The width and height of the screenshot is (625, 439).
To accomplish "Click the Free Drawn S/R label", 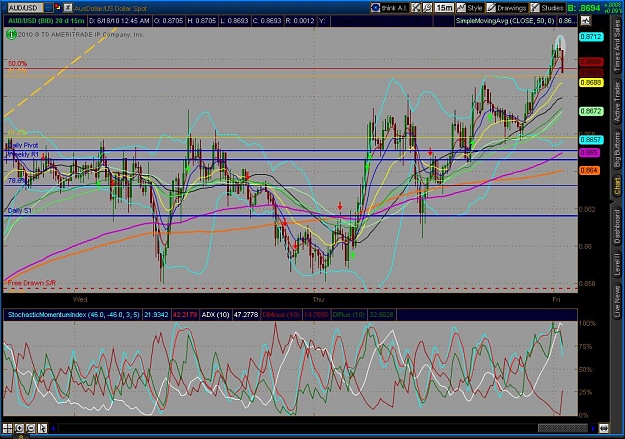I will pyautogui.click(x=32, y=283).
